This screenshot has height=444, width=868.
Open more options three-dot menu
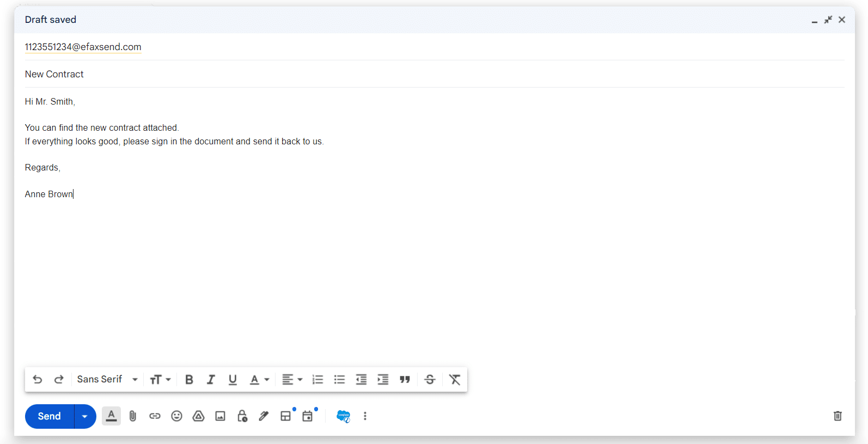365,416
